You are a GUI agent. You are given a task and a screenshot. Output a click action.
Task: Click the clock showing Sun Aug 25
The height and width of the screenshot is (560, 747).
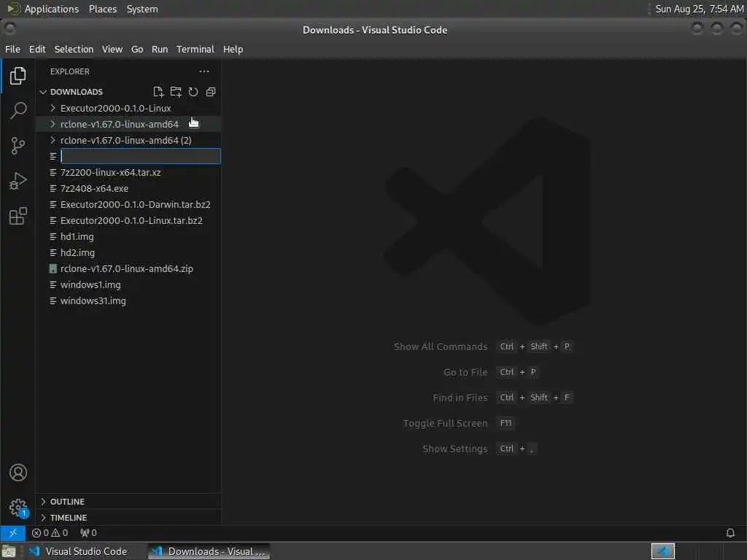click(x=699, y=9)
